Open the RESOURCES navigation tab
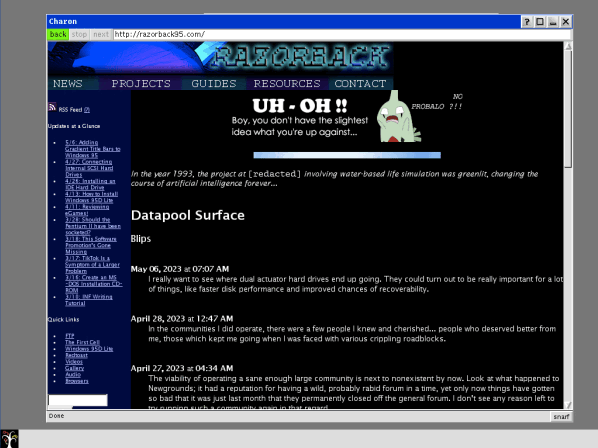This screenshot has width=598, height=448. click(287, 83)
